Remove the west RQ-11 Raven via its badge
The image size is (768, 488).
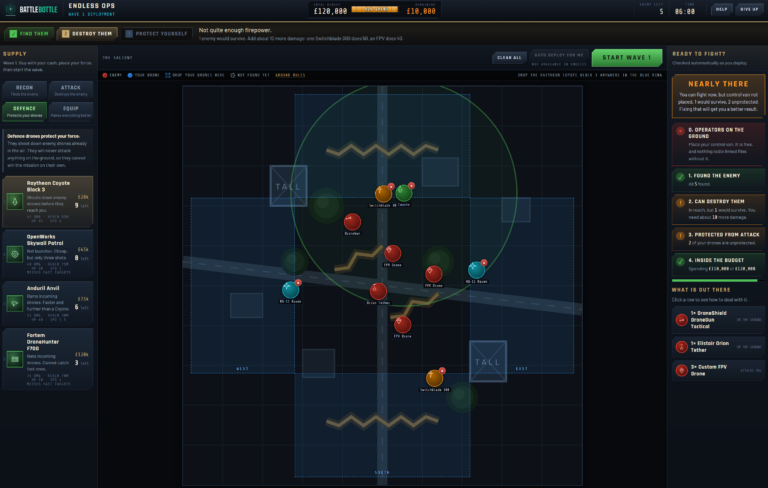(298, 283)
